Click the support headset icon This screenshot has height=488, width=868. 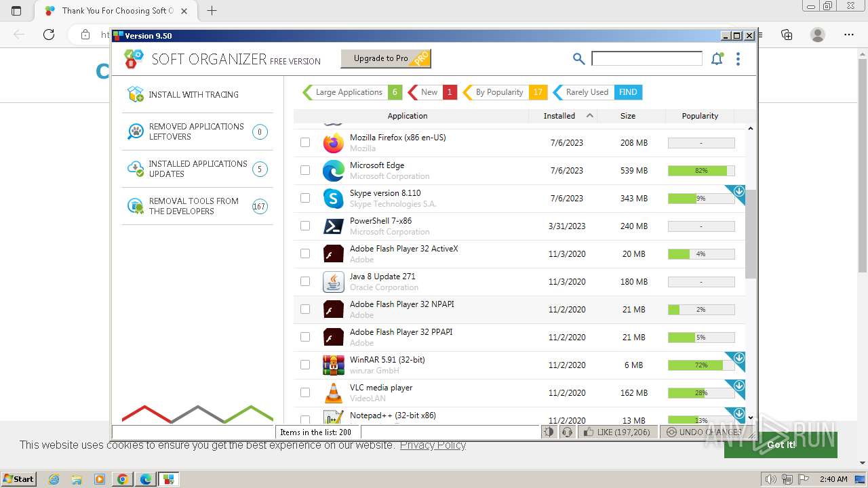(568, 432)
